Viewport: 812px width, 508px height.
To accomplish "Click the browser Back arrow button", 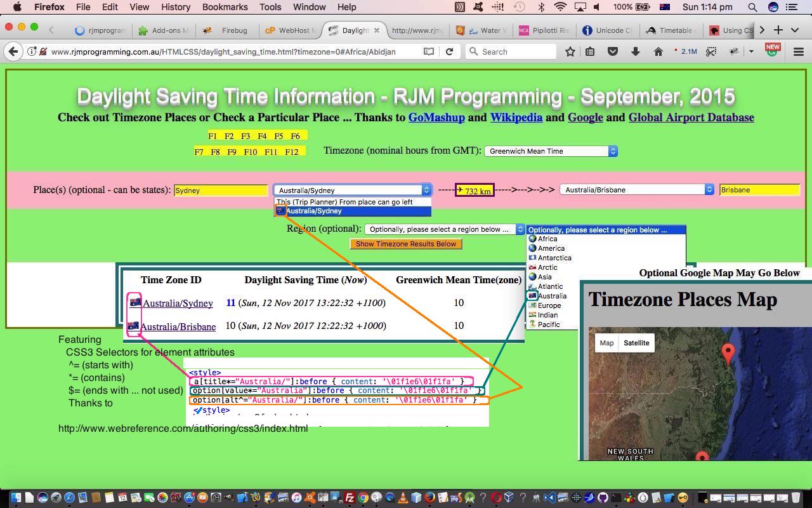I will click(x=13, y=51).
